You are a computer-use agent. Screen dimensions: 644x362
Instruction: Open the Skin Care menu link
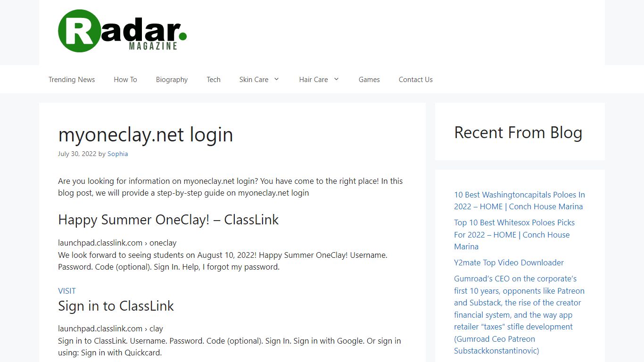click(254, 80)
